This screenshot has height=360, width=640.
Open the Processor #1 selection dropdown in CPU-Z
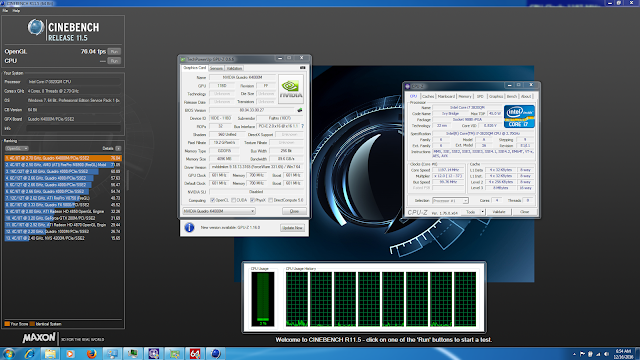click(450, 201)
